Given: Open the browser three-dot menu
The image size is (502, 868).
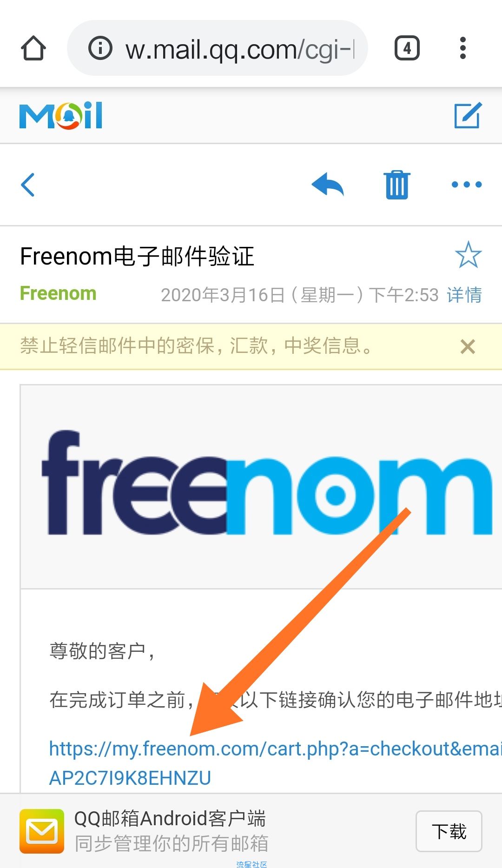Looking at the screenshot, I should [x=462, y=48].
